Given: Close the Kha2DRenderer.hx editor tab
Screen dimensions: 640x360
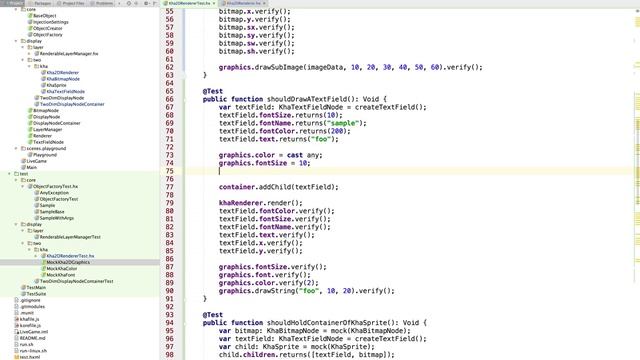Looking at the screenshot, I should pos(264,3).
